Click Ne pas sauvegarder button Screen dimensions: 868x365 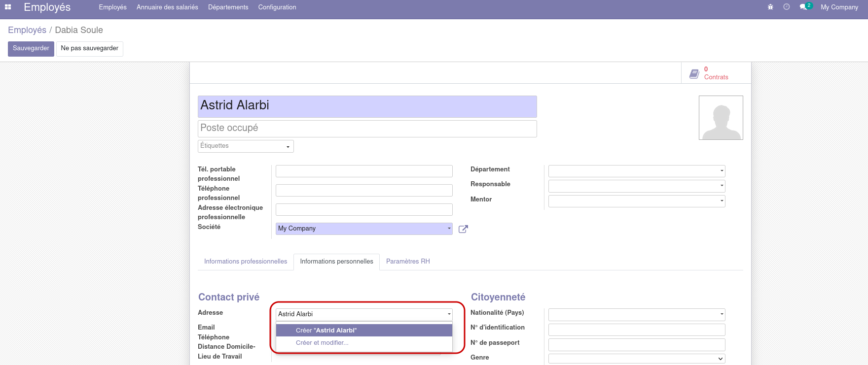[90, 49]
